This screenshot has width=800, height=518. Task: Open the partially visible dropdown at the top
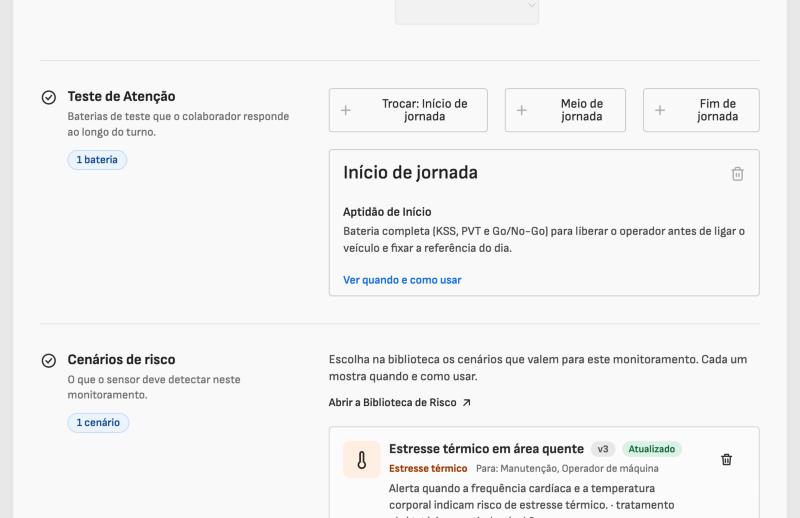click(467, 10)
